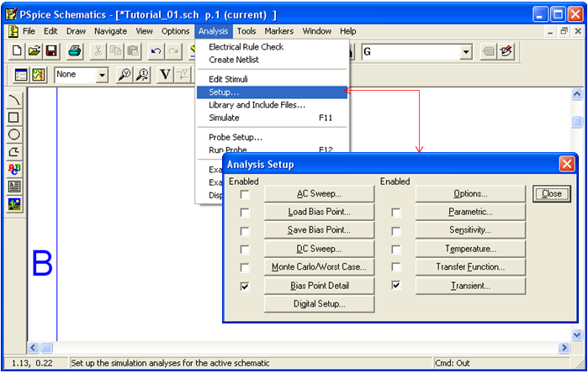Undo the last action with the blue arrow icon
The image size is (588, 373).
click(156, 51)
